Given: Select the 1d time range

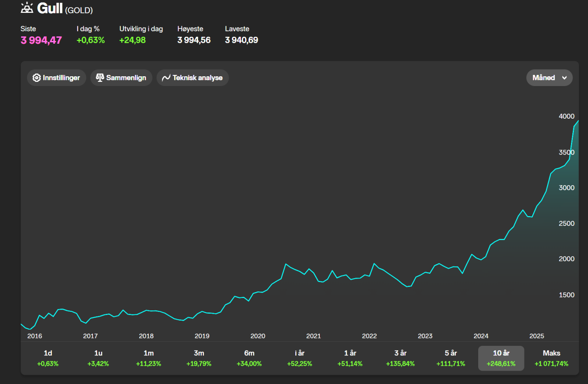Looking at the screenshot, I should [x=48, y=358].
